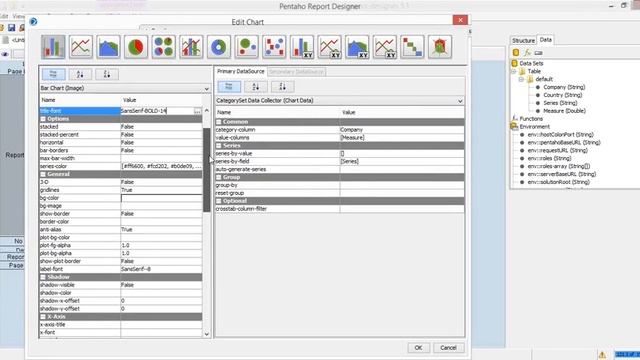Select the Bar-Line combination chart icon
Image resolution: width=640 pixels, height=360 pixels.
(x=191, y=47)
